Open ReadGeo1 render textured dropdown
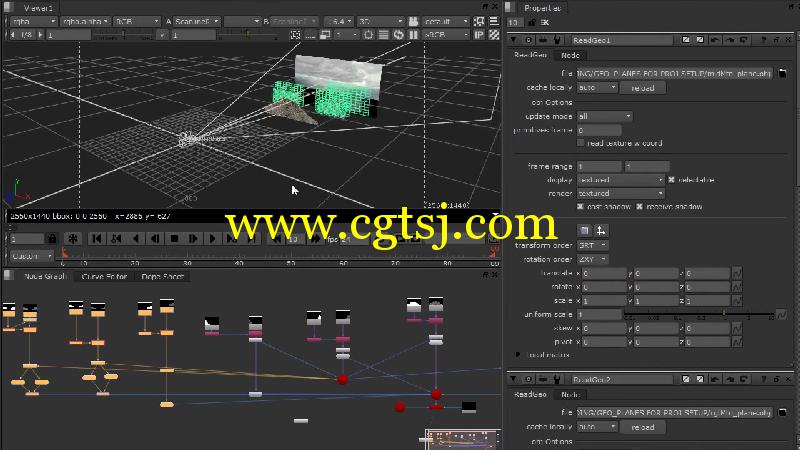Viewport: 800px width, 450px height. click(620, 193)
